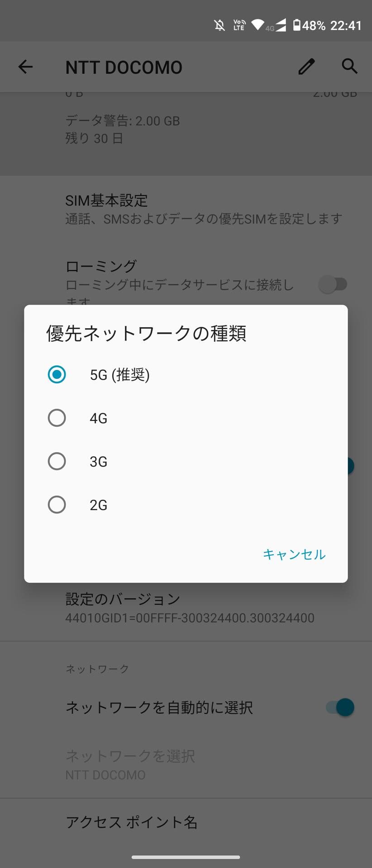Tap the bottom navigation gesture bar
Image resolution: width=372 pixels, height=868 pixels.
pos(186,857)
